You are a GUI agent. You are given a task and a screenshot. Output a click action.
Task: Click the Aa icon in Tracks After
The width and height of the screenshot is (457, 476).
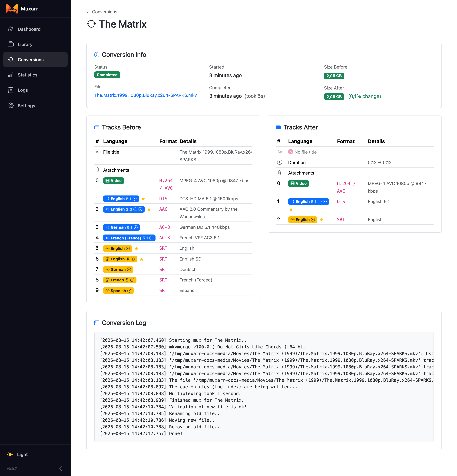[280, 152]
